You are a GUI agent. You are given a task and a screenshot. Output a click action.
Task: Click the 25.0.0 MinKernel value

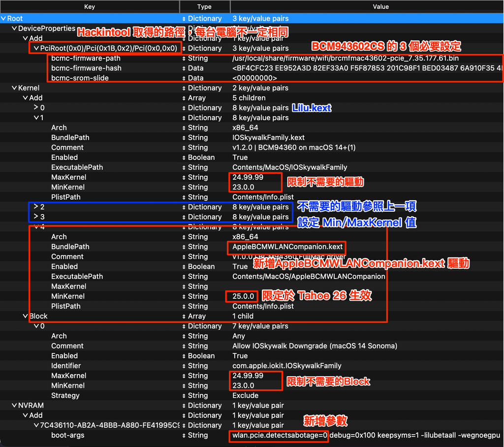coord(243,296)
